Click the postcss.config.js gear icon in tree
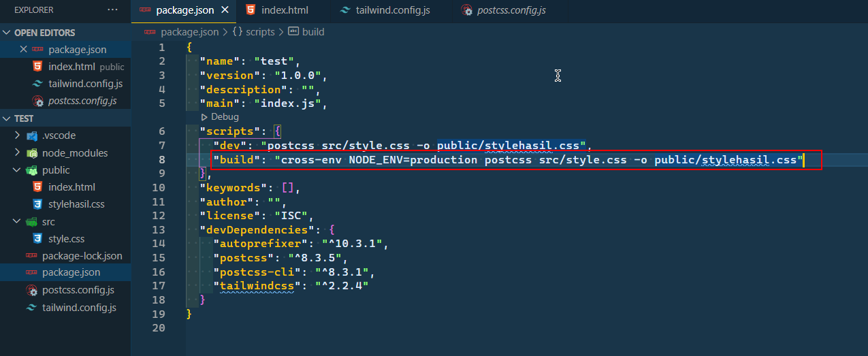This screenshot has width=868, height=356. [31, 291]
